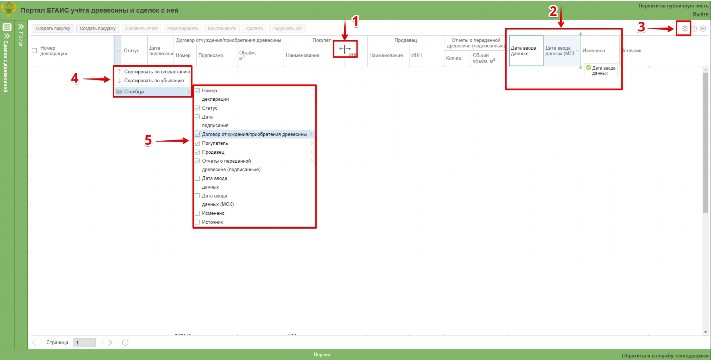Click the refresh icon in pager
711x360 pixels.
[x=125, y=343]
